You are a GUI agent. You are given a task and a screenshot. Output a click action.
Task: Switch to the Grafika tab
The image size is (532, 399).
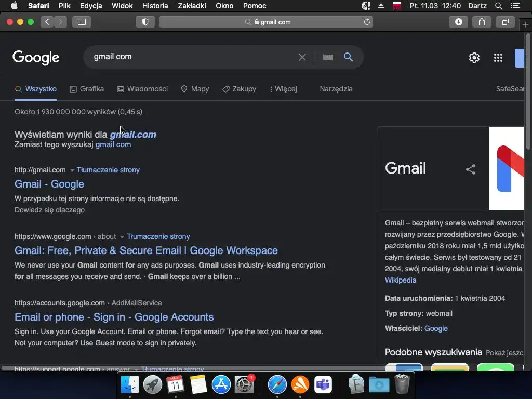point(87,89)
